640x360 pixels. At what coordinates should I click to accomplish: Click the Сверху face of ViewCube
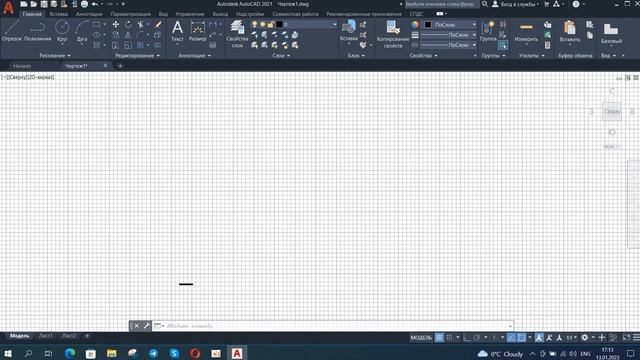pos(611,111)
